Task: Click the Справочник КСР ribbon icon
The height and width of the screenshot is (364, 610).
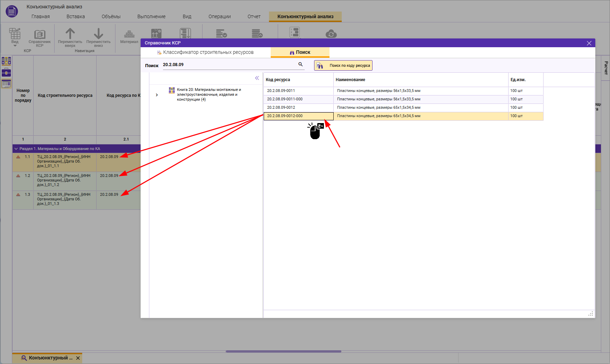Action: (40, 35)
